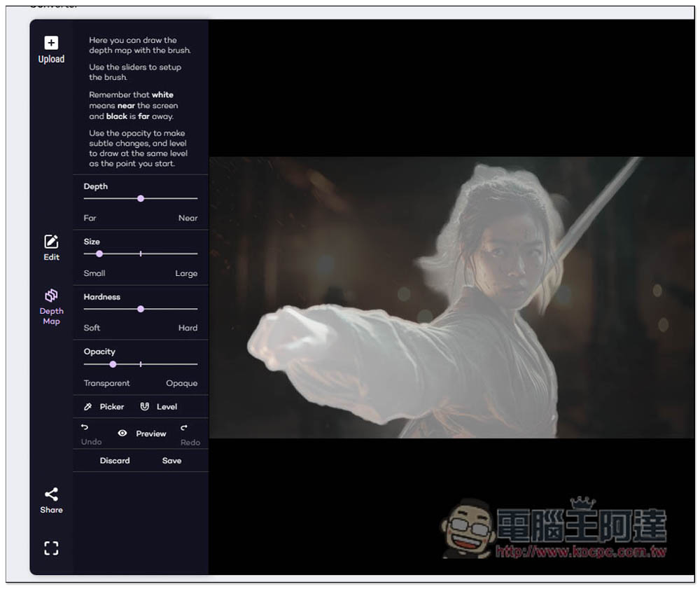
Task: Click the Upload plus icon
Action: (x=51, y=43)
